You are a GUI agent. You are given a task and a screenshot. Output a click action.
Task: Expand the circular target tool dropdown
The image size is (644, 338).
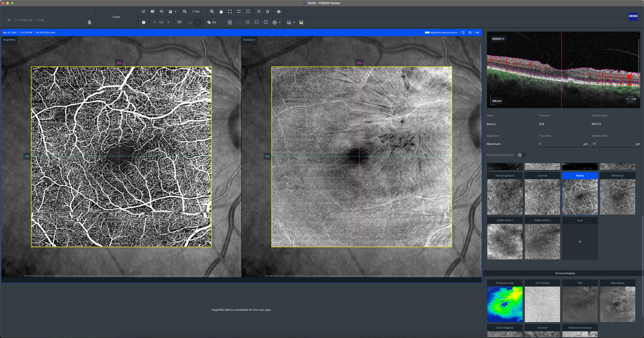point(280,23)
